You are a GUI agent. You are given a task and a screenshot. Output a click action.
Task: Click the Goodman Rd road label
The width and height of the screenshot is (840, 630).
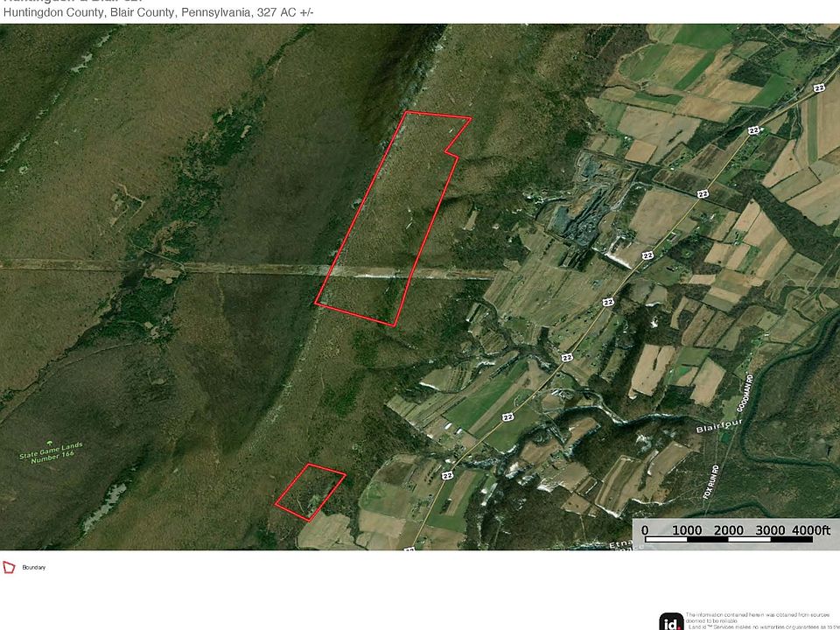(x=745, y=393)
